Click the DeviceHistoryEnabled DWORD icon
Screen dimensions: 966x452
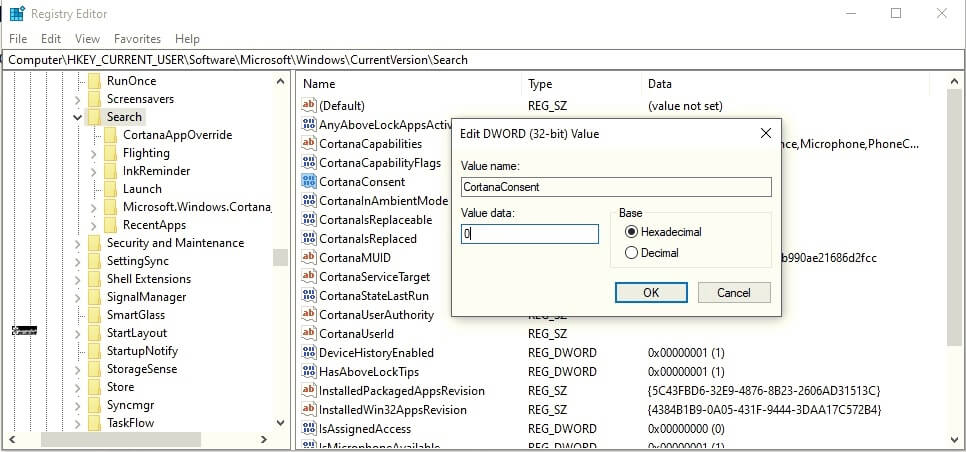click(309, 353)
